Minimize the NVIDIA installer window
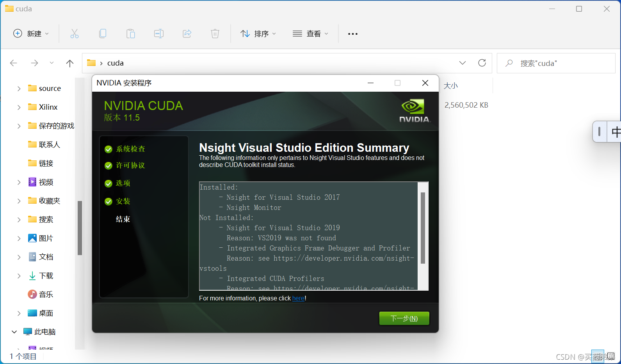This screenshot has width=621, height=364. coord(371,83)
